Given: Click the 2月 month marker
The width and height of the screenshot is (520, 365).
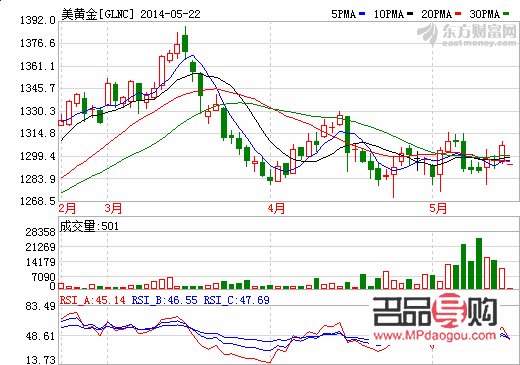Looking at the screenshot, I should [x=67, y=209].
